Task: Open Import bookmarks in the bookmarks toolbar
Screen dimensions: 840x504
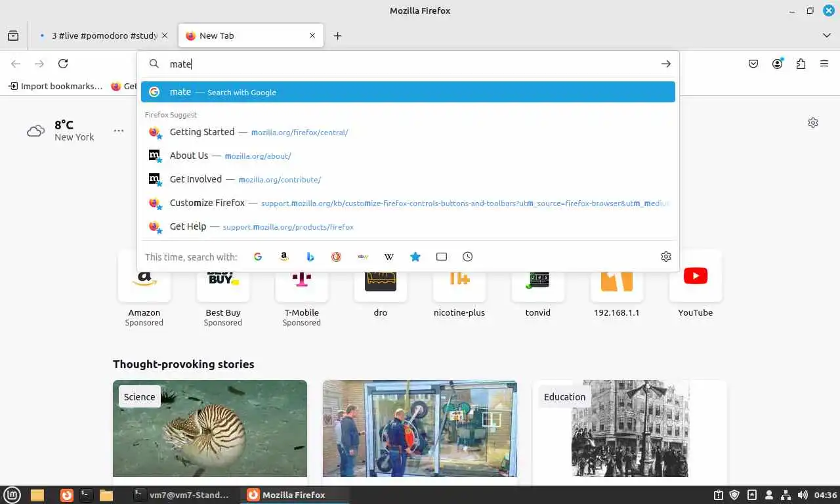Action: [56, 86]
